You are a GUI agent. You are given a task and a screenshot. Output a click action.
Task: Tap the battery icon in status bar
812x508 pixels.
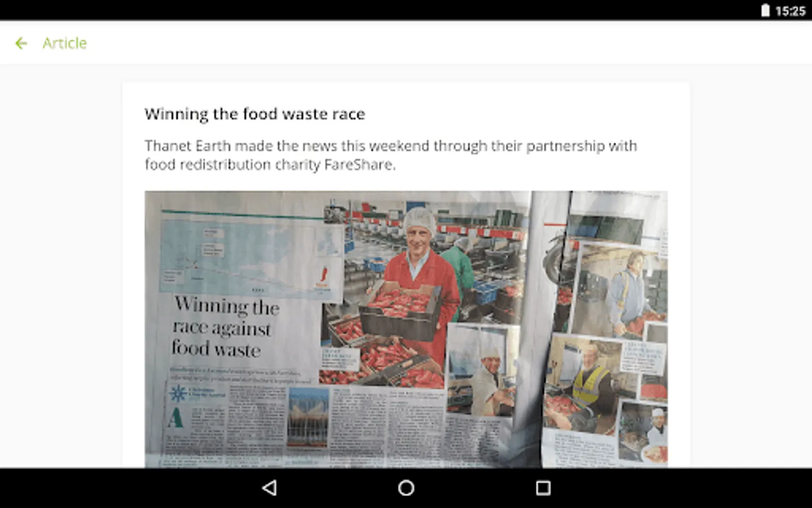765,11
